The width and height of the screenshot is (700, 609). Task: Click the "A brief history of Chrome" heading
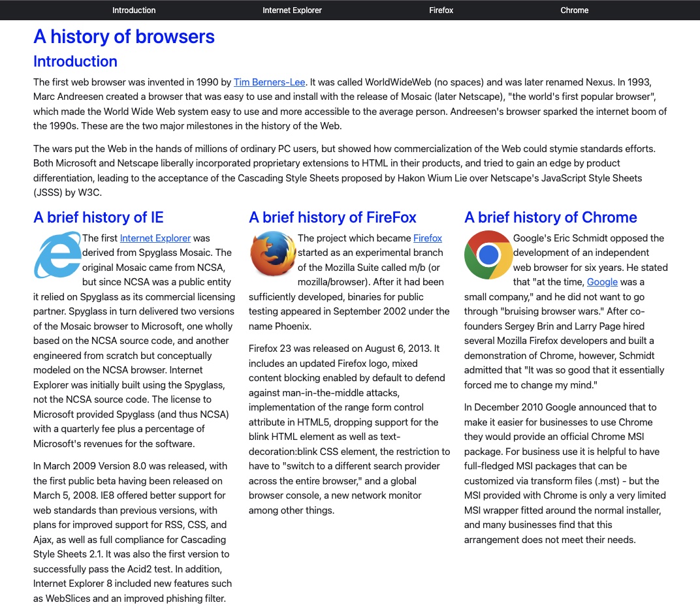pos(550,217)
